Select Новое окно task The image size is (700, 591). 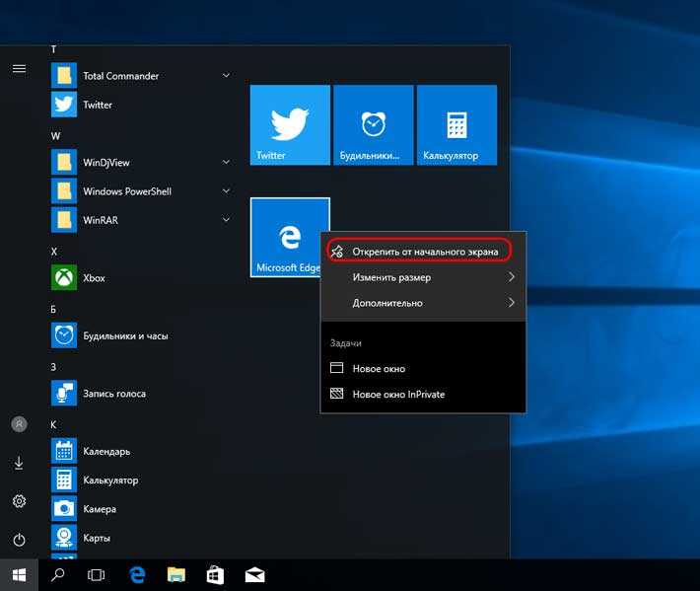pyautogui.click(x=423, y=369)
